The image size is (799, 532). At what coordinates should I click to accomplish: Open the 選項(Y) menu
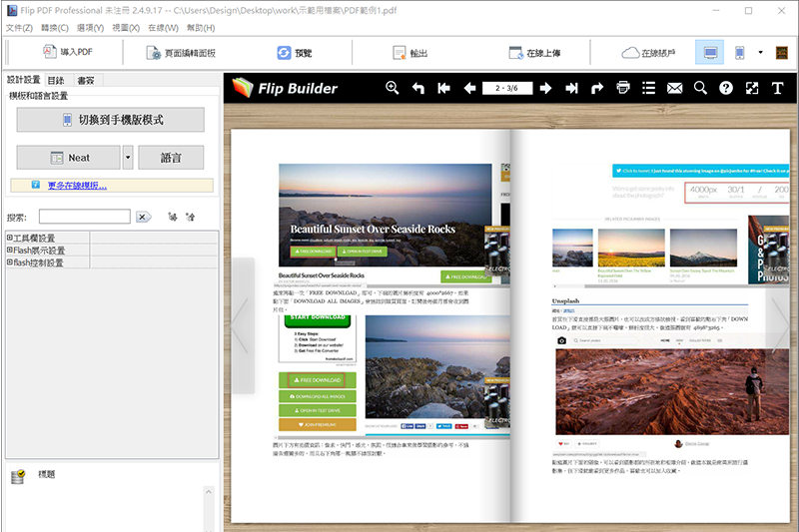point(90,28)
